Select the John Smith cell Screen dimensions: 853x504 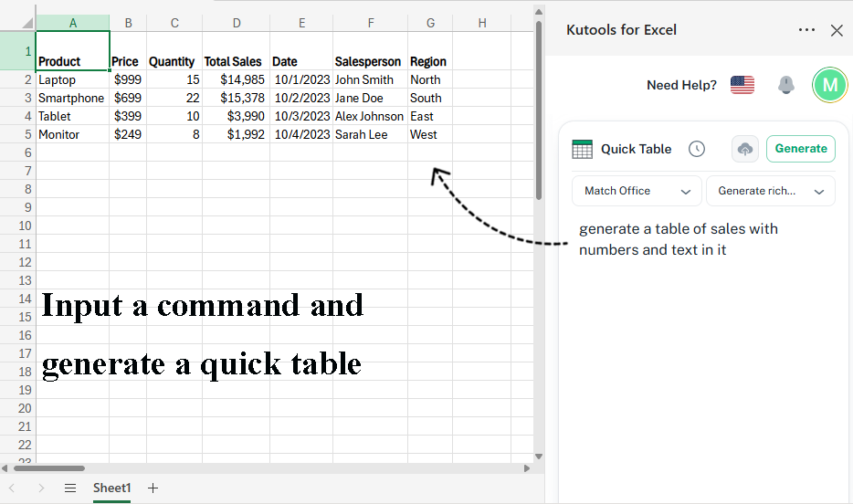pyautogui.click(x=370, y=79)
